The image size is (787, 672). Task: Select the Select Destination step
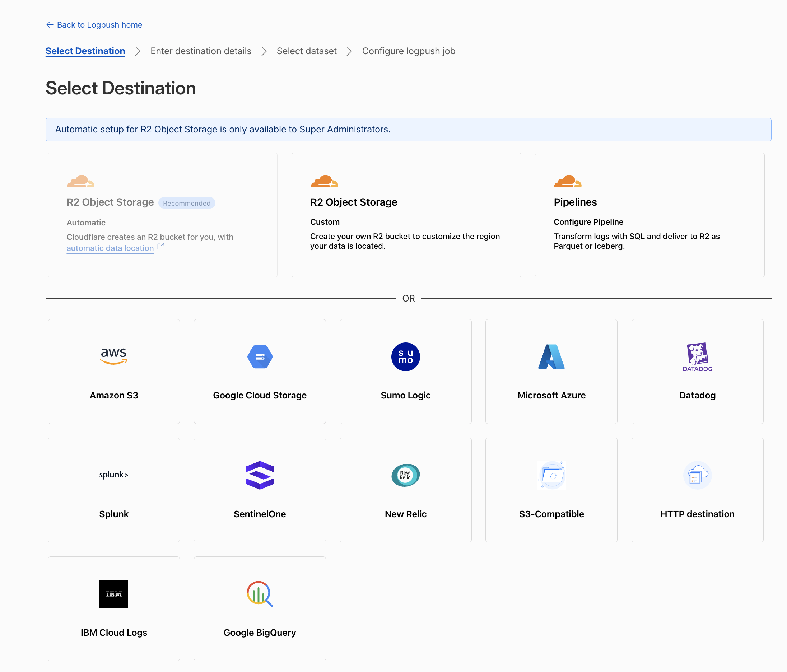coord(85,51)
